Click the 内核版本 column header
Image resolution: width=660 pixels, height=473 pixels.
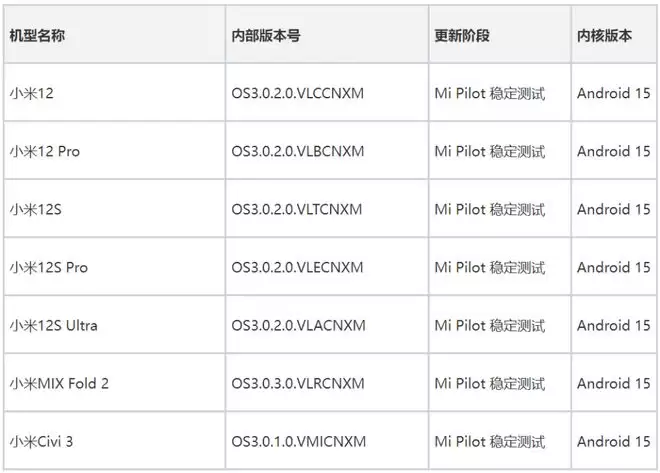coord(604,36)
